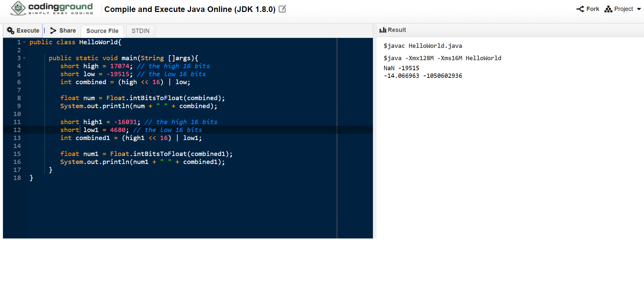This screenshot has height=300, width=644.
Task: Click the Share arrow icon
Action: pos(53,30)
